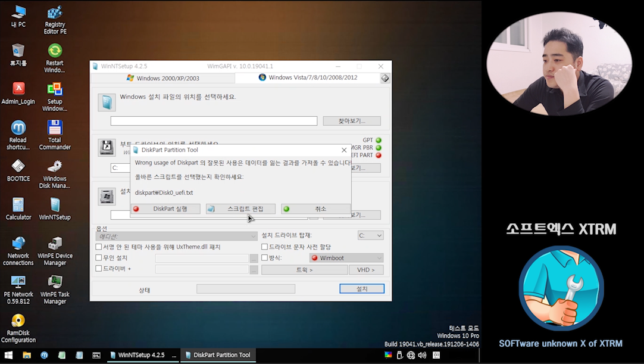Click the network globe tray icon
Screen dimensions: 644x364
411,355
